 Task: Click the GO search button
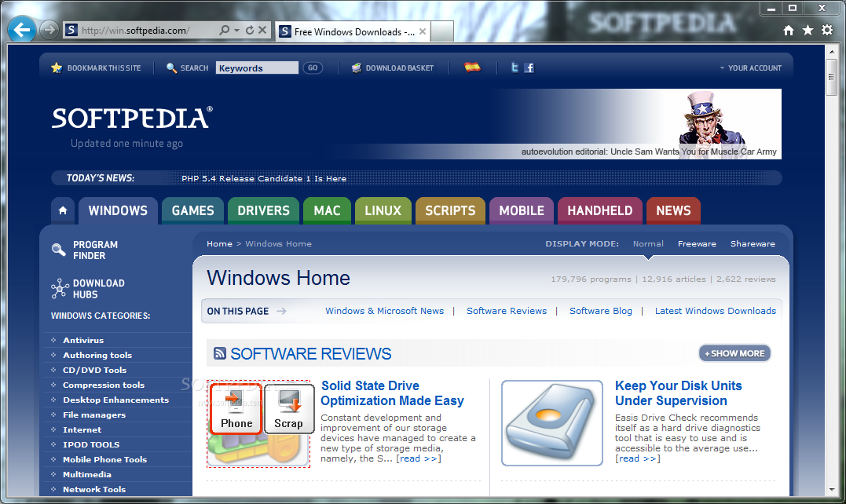pos(313,68)
